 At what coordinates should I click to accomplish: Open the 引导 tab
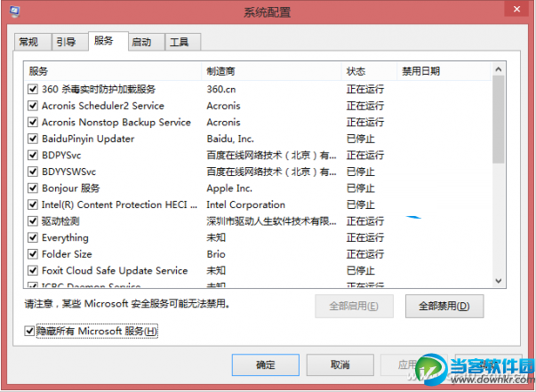[69, 42]
